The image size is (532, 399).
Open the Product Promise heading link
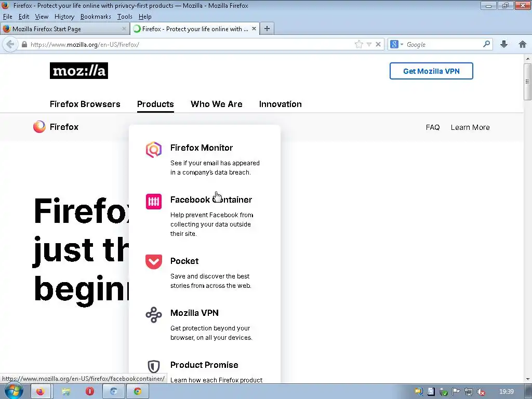[x=204, y=365]
